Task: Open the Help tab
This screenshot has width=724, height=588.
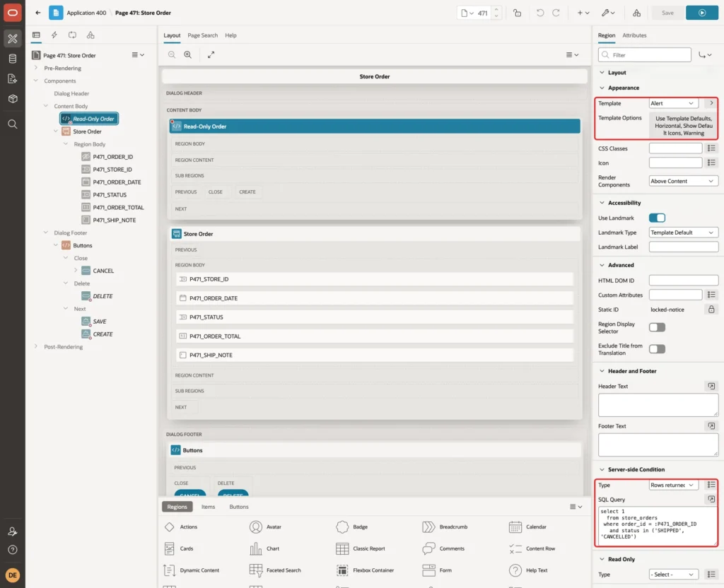Action: [231, 35]
